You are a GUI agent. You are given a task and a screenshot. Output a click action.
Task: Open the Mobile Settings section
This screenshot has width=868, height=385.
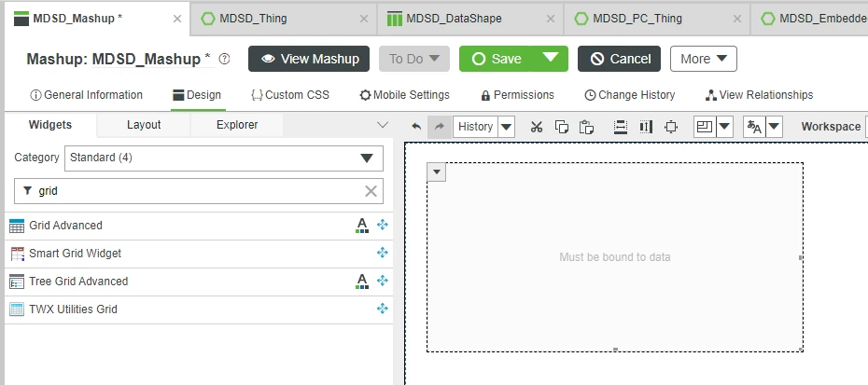coord(405,95)
